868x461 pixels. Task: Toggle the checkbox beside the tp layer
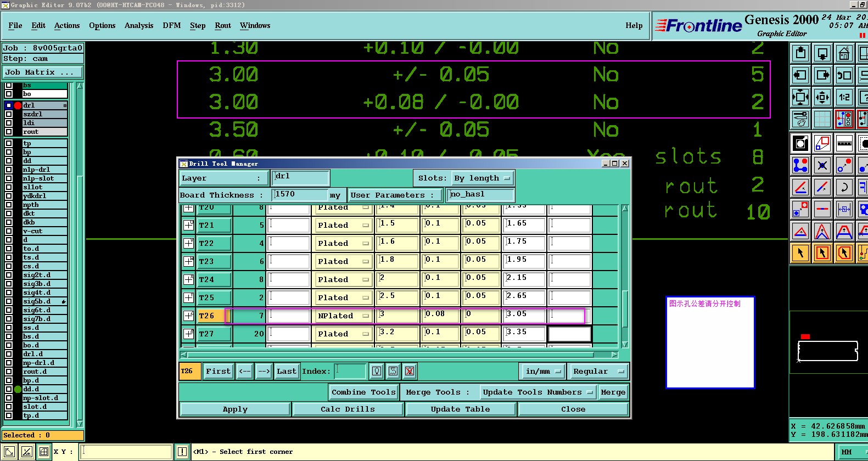click(9, 143)
